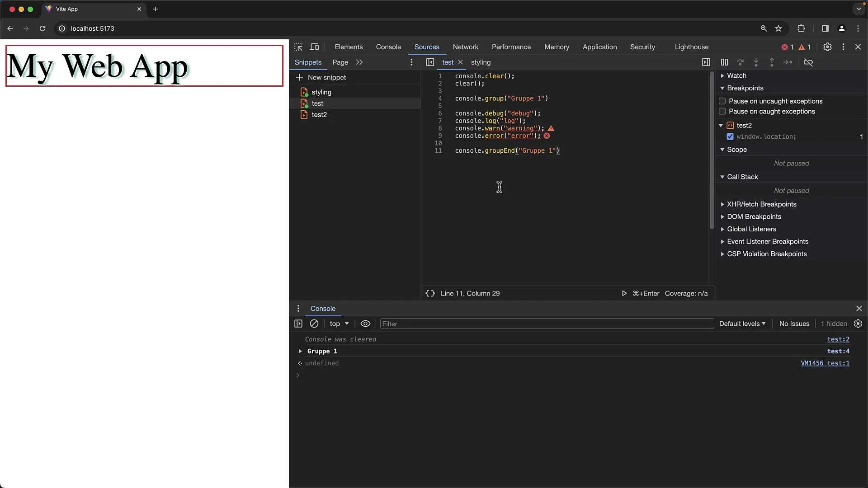Select the styling snippet in sidebar

point(322,92)
